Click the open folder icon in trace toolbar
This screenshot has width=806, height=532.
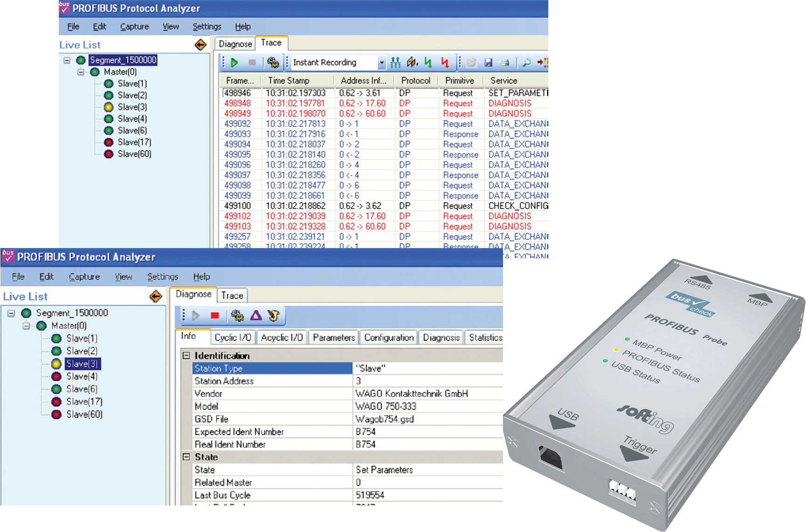471,62
